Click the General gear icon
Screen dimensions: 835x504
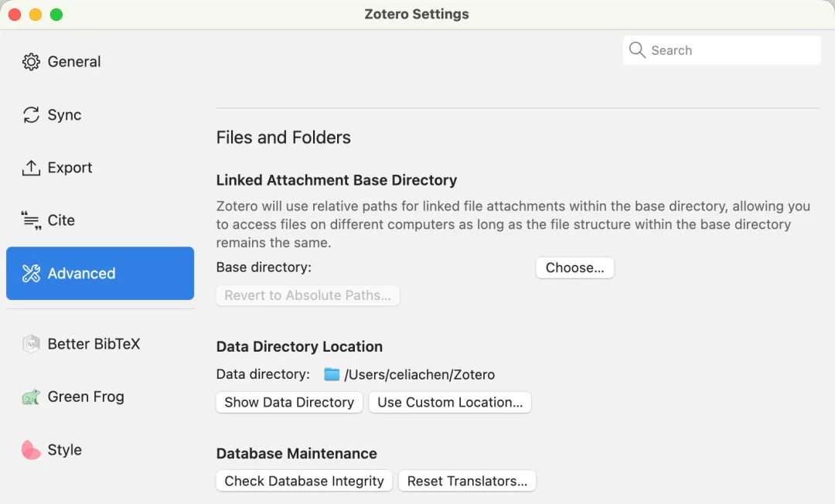31,62
